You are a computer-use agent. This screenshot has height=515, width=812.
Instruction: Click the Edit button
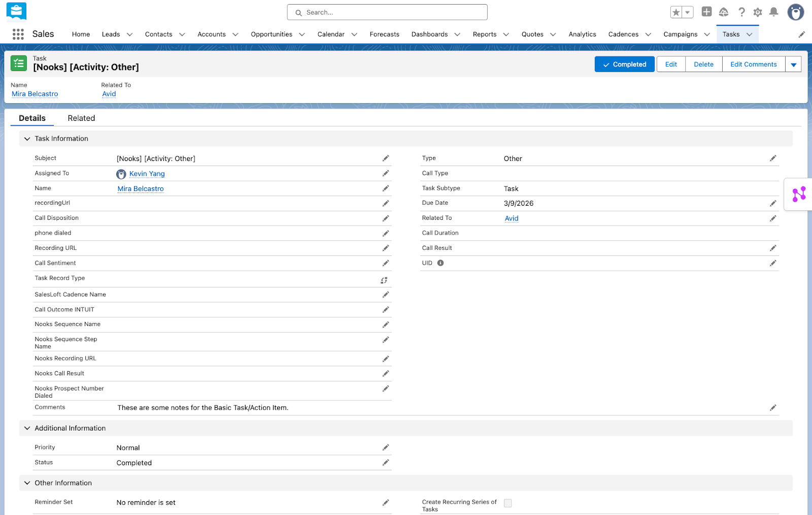pyautogui.click(x=671, y=65)
